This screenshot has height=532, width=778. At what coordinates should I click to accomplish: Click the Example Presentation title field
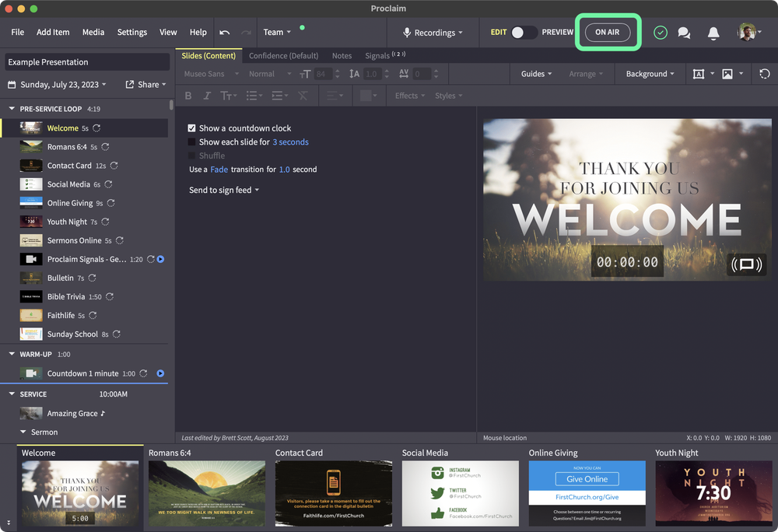(87, 62)
